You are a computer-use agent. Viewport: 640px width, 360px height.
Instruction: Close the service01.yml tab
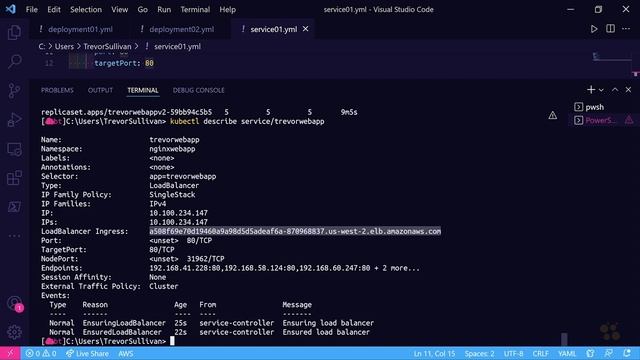[x=306, y=29]
